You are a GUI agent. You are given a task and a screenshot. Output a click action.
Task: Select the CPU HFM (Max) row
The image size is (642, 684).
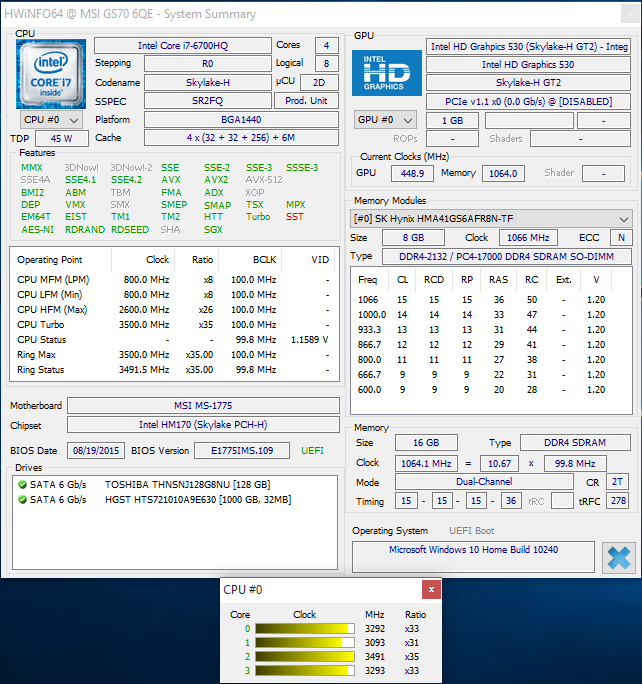[174, 310]
